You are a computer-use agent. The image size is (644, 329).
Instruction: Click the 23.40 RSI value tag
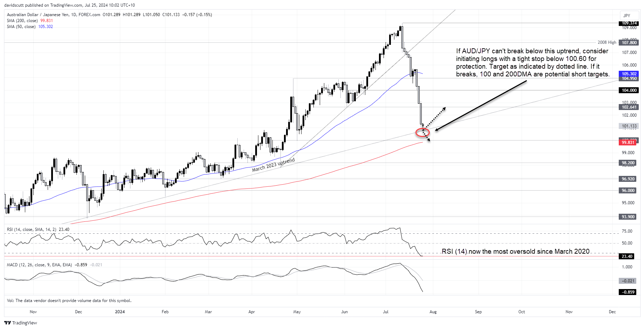[x=627, y=256]
